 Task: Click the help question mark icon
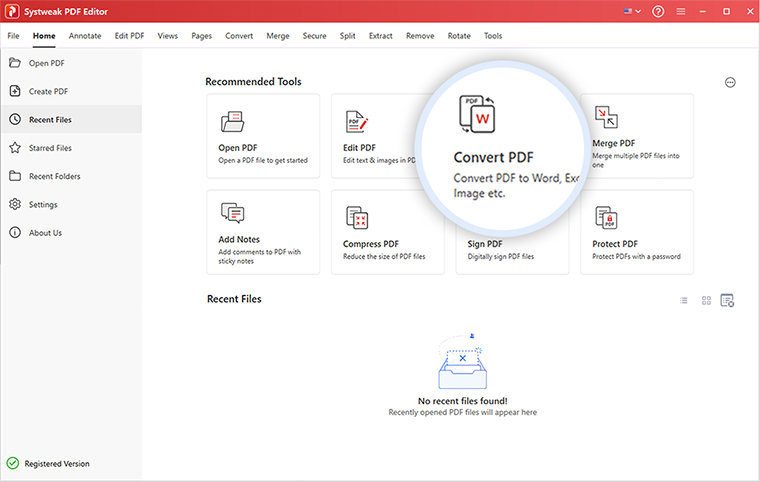pyautogui.click(x=658, y=11)
